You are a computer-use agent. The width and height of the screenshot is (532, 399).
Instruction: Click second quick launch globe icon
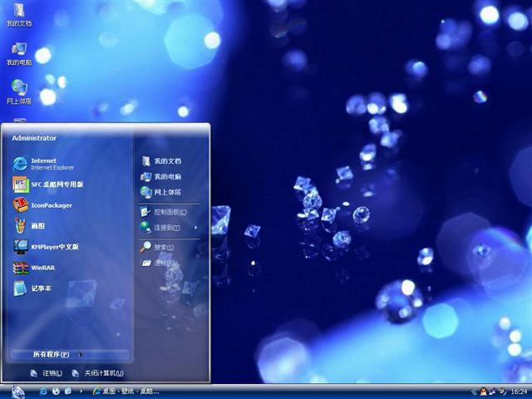coord(56,392)
